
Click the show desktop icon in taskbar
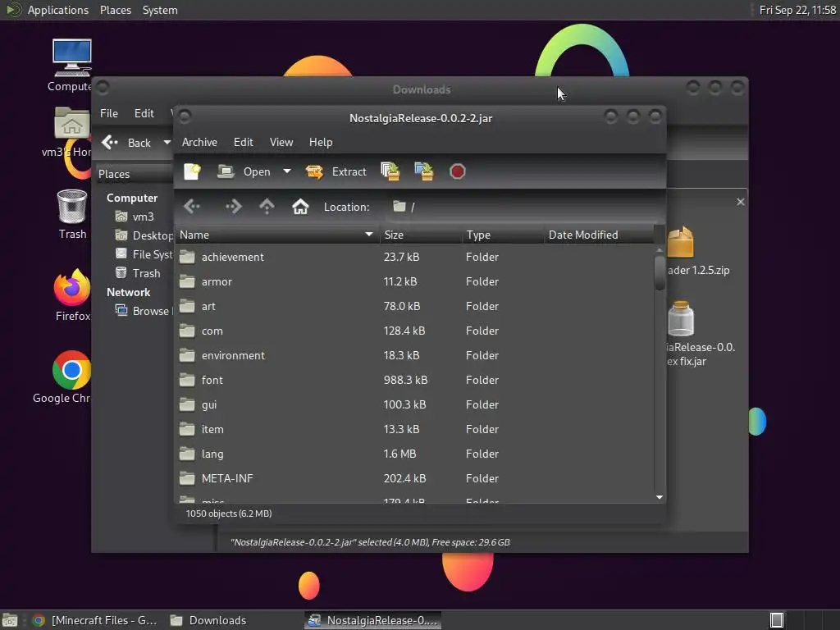click(10, 620)
